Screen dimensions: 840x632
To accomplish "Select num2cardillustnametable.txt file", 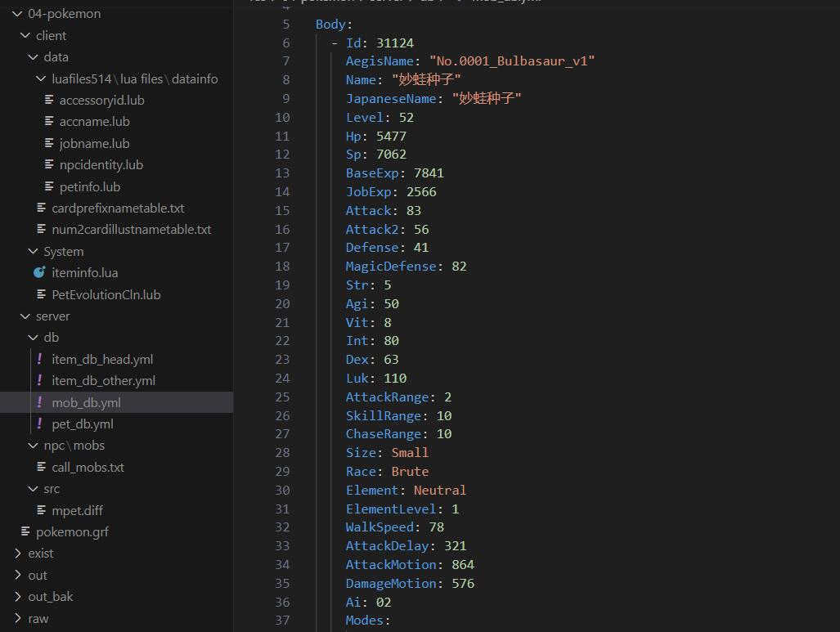I will tap(131, 230).
